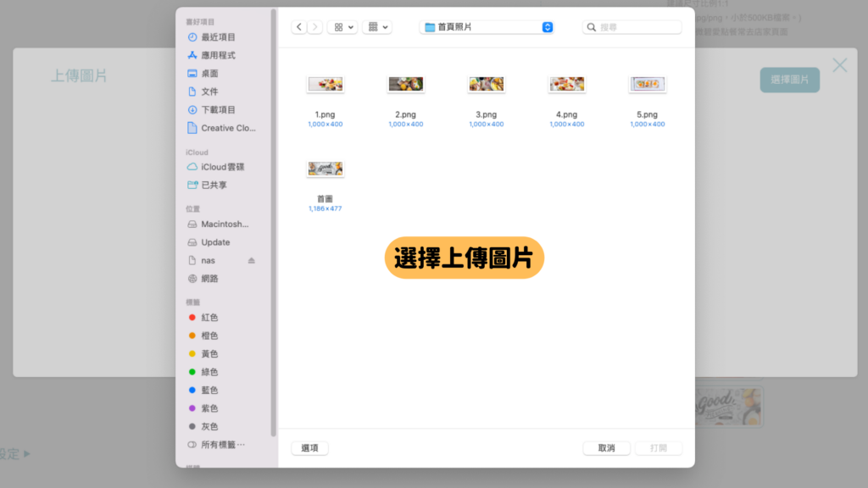Open the Recents (最近項目) sidebar item
Screen dimensions: 868x488
point(218,37)
